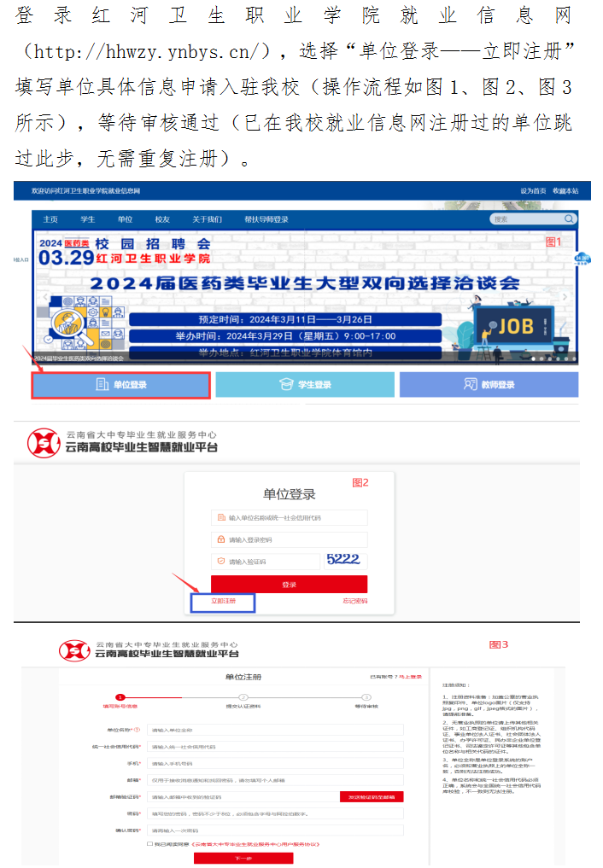Click the red 下一步 button

tap(243, 859)
